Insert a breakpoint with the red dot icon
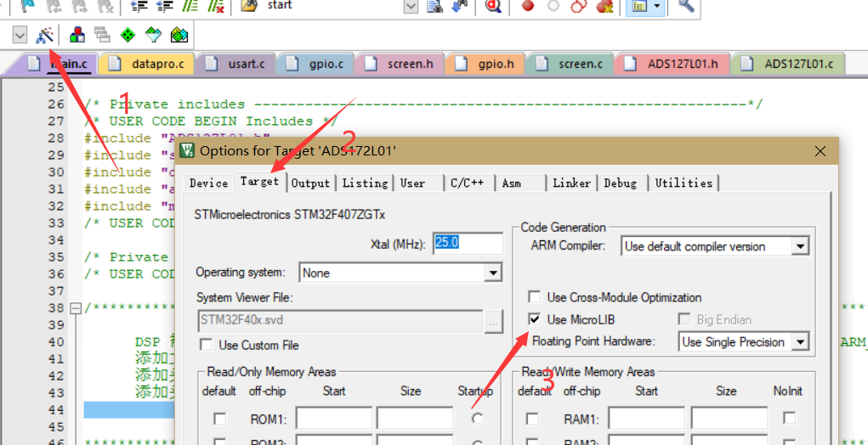This screenshot has width=868, height=445. click(528, 6)
